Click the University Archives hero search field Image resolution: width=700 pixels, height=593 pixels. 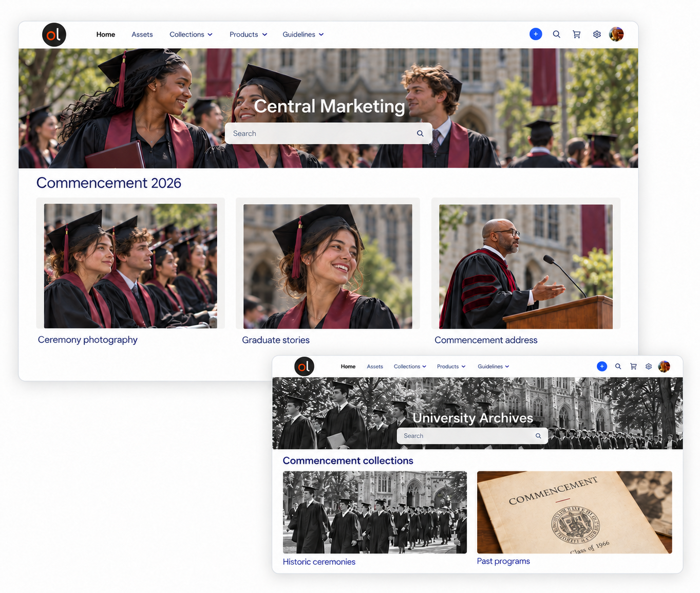(472, 436)
